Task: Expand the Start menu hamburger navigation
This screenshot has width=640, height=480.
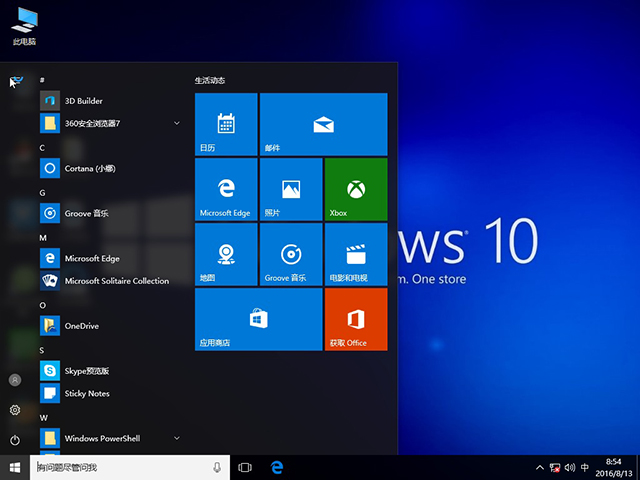Action: pos(15,81)
